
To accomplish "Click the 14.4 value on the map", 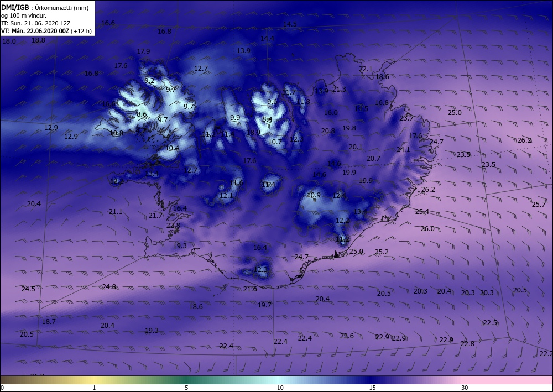I will [x=267, y=38].
